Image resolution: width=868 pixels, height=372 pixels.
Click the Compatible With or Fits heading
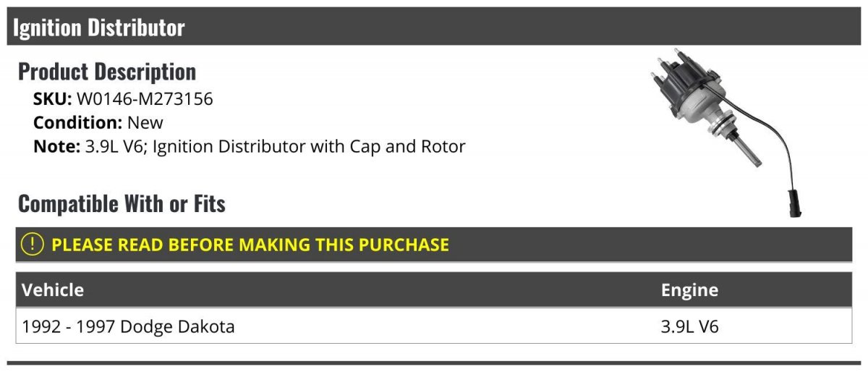[x=122, y=204]
